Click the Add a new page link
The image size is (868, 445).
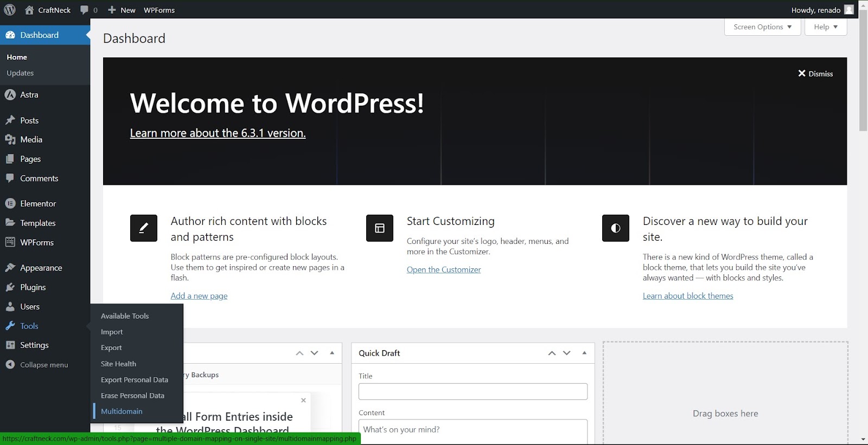(199, 296)
